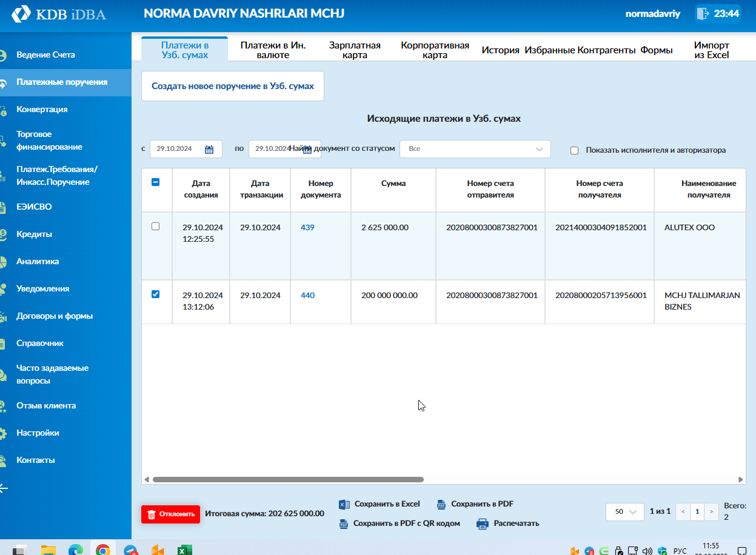Open the Избранные Контрагенты tab
The image size is (756, 555).
(580, 50)
